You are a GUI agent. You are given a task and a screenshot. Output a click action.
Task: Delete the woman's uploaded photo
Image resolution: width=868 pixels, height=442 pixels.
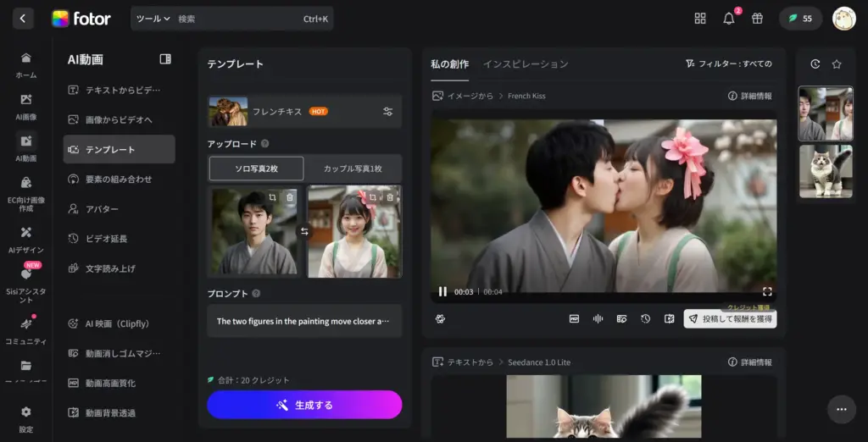coord(390,197)
